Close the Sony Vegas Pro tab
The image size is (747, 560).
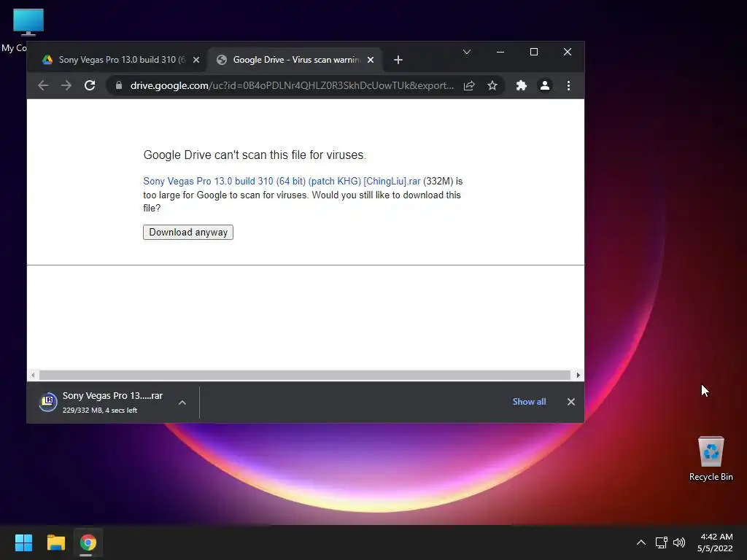(196, 60)
